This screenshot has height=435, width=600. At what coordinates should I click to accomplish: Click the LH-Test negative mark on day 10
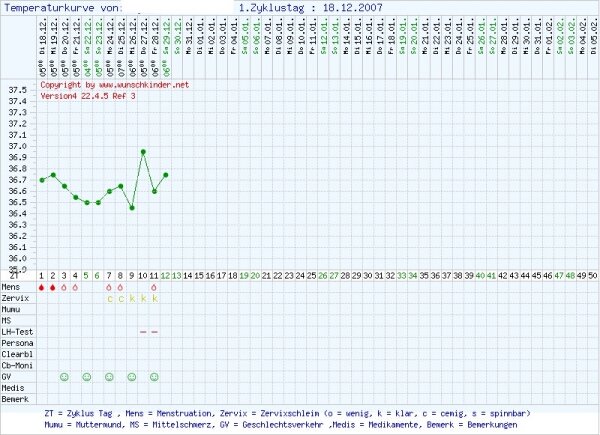click(x=144, y=331)
